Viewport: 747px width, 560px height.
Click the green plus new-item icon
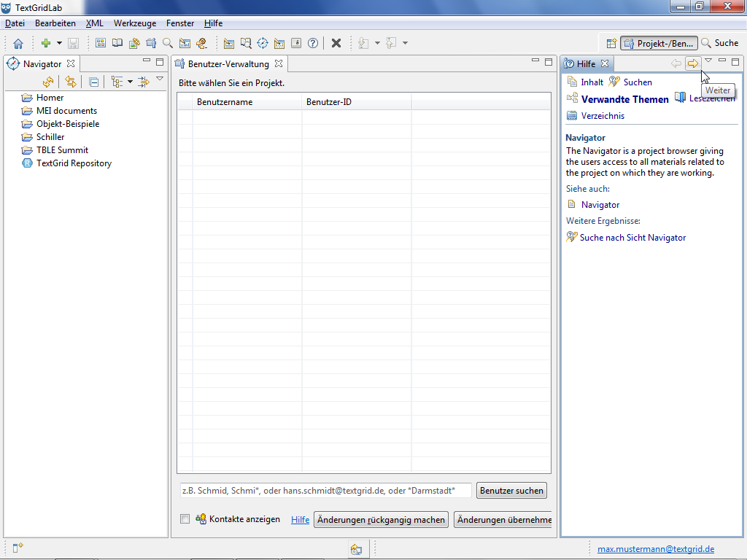tap(45, 44)
